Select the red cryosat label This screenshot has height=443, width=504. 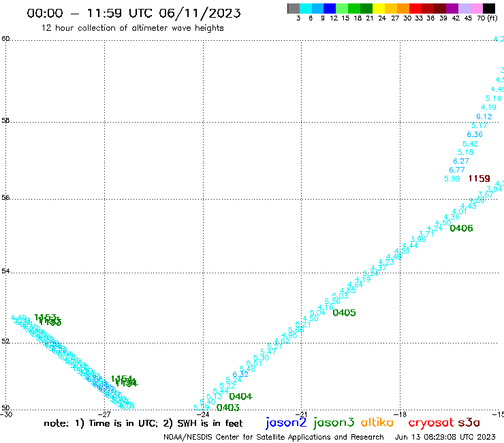[430, 423]
